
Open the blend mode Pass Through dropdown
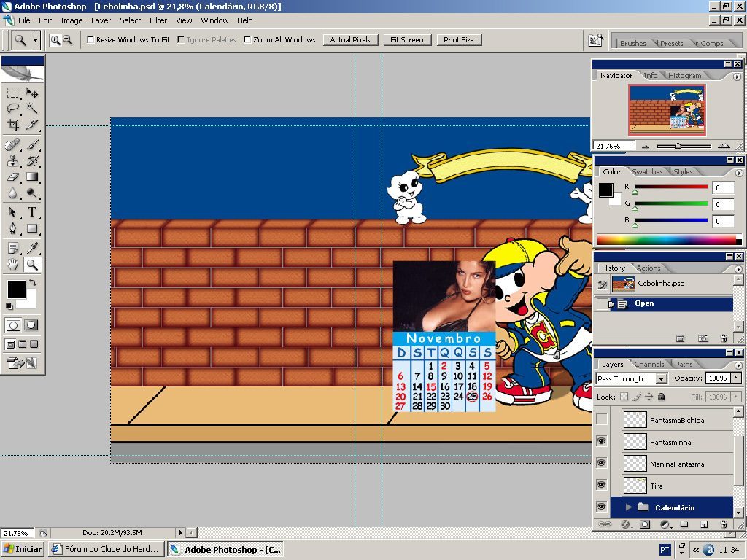(661, 378)
